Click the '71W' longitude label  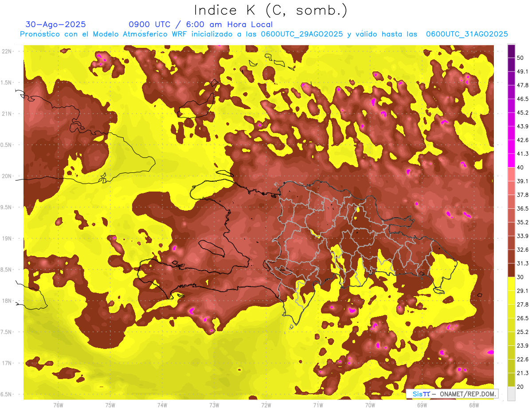pos(318,405)
